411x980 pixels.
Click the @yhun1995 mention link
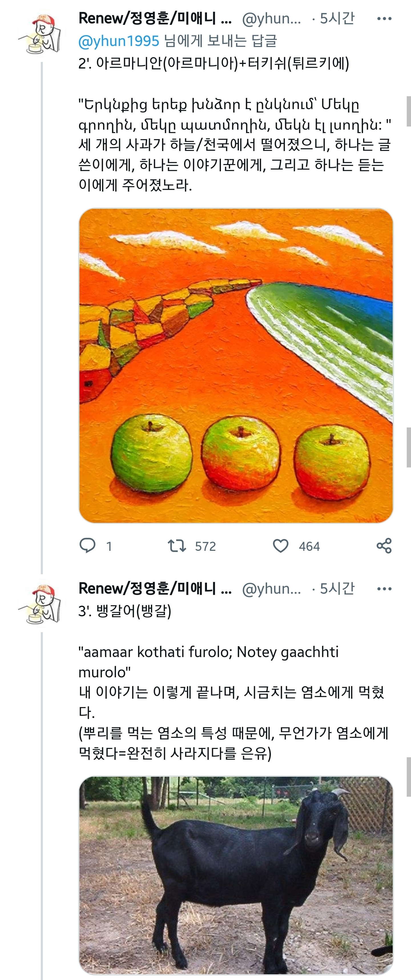coord(119,41)
